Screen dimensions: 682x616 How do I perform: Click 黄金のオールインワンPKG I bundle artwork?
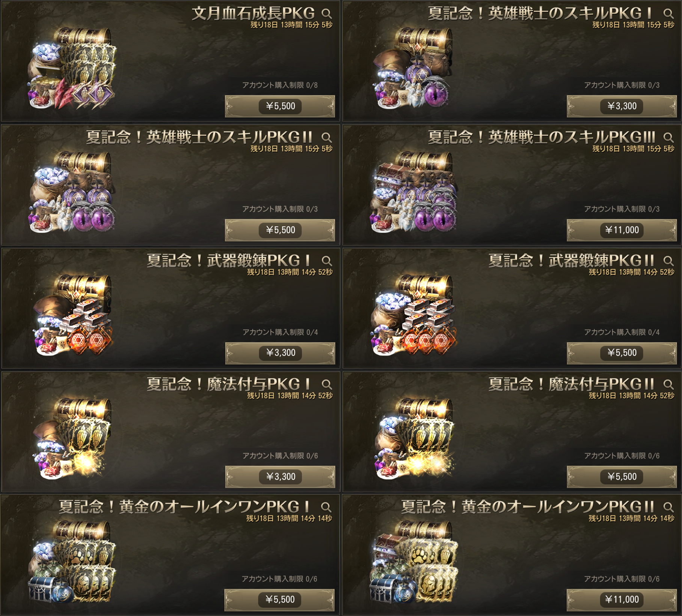click(x=72, y=562)
